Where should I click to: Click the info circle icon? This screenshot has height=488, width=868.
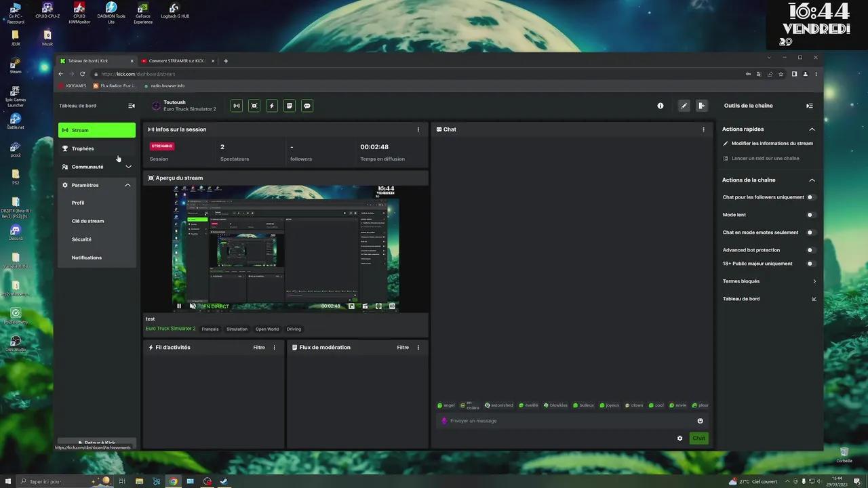tap(660, 106)
